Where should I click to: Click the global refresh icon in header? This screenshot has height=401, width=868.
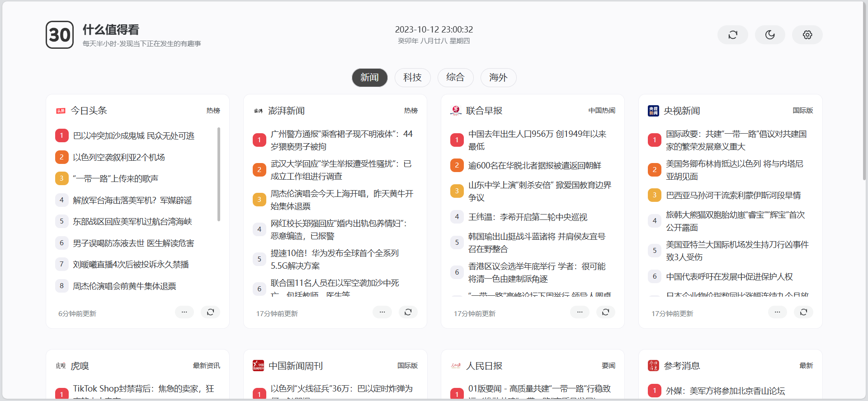click(733, 35)
